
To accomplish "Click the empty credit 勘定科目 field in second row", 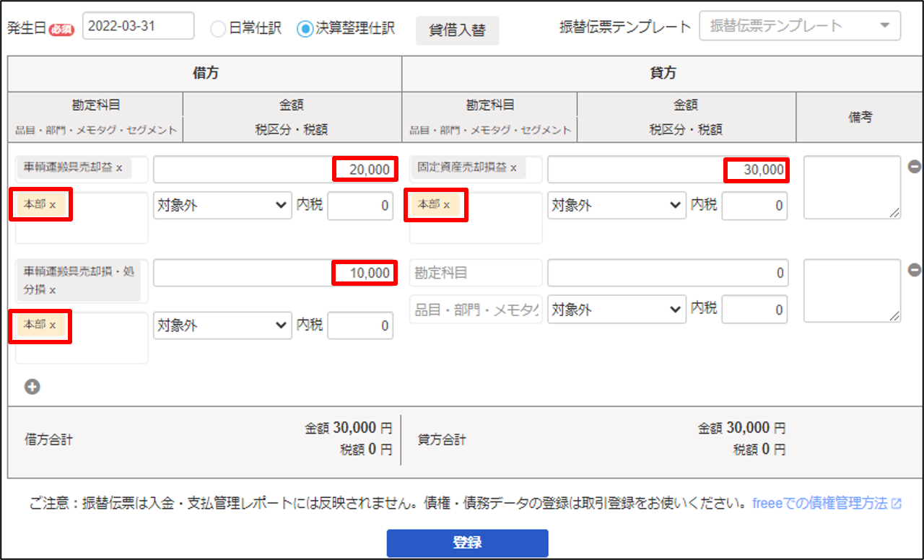I will (x=476, y=274).
